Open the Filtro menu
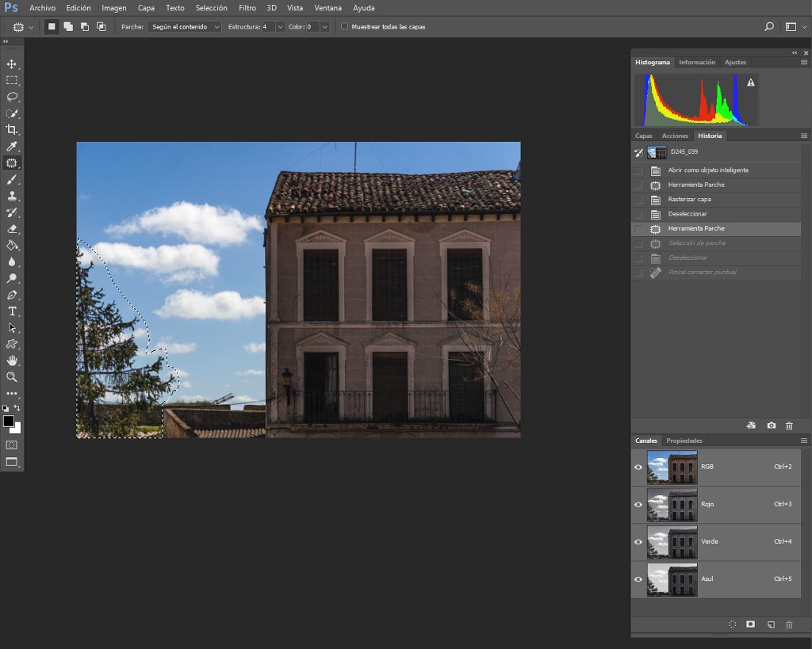This screenshot has width=812, height=649. tap(247, 8)
